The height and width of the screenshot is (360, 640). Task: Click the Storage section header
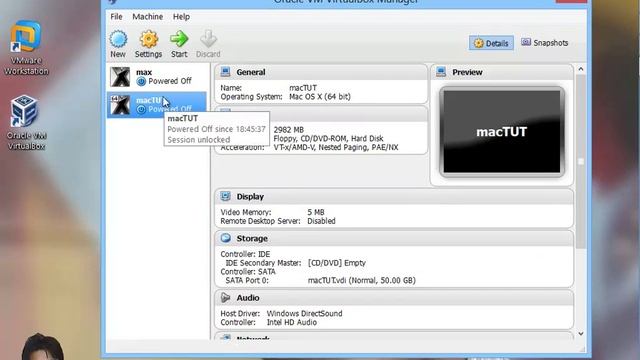click(x=394, y=238)
